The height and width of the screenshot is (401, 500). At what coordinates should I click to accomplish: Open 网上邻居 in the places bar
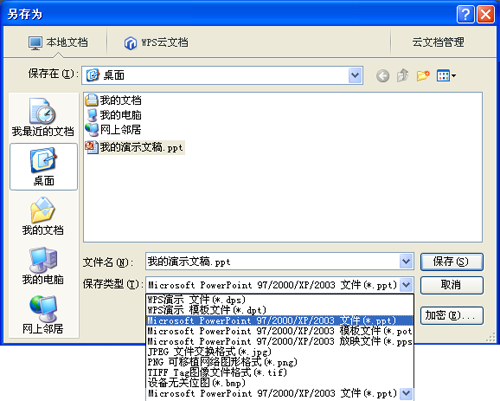point(43,315)
